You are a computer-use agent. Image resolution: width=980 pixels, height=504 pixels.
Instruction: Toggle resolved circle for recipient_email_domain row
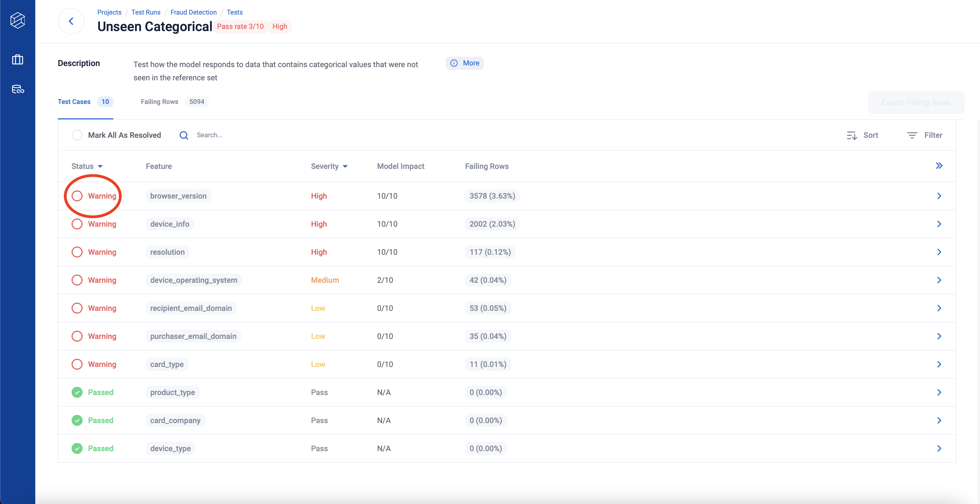[x=77, y=308]
